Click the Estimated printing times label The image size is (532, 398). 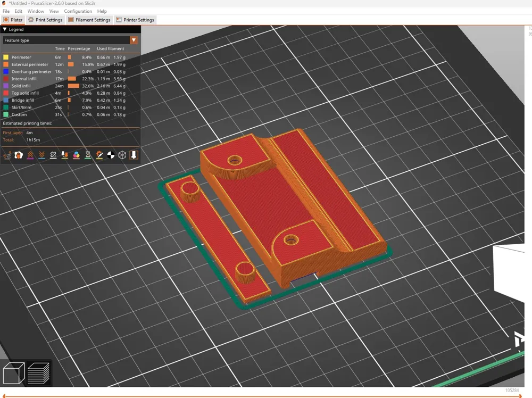point(28,123)
